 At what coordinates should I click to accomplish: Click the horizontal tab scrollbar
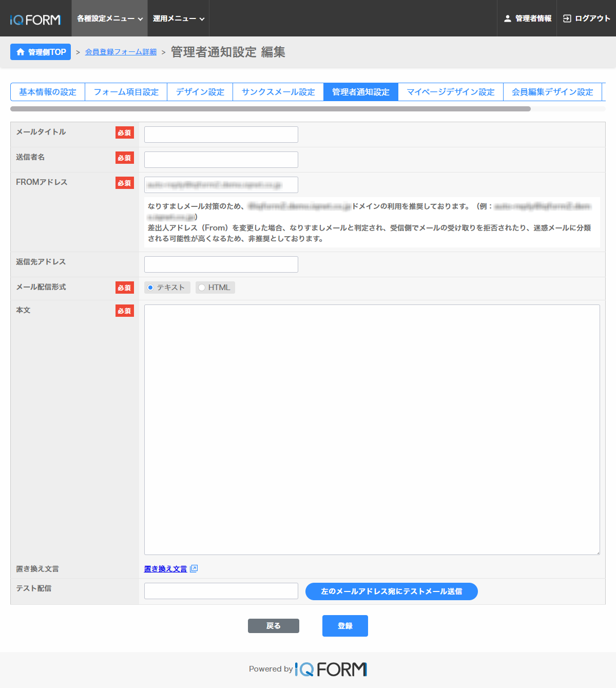click(270, 109)
